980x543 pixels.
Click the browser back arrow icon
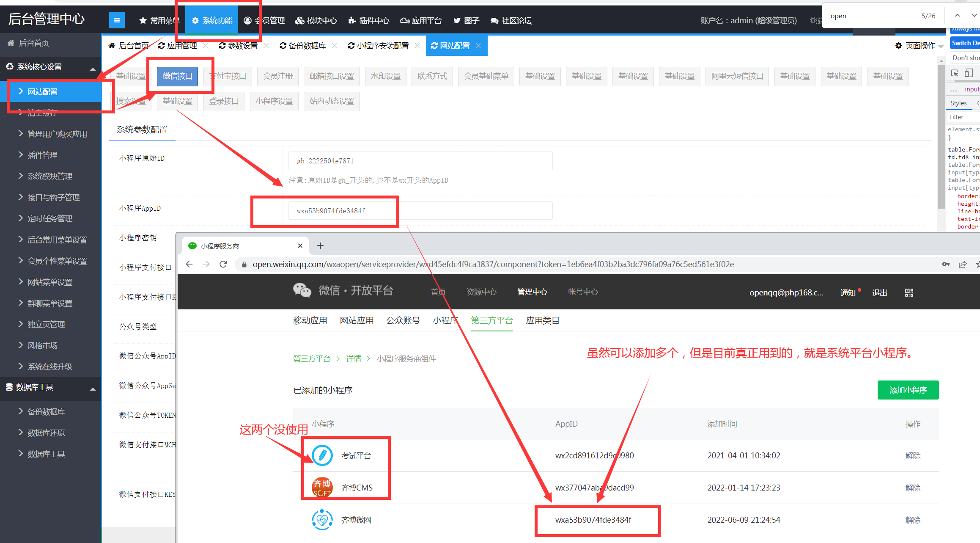[x=189, y=265]
